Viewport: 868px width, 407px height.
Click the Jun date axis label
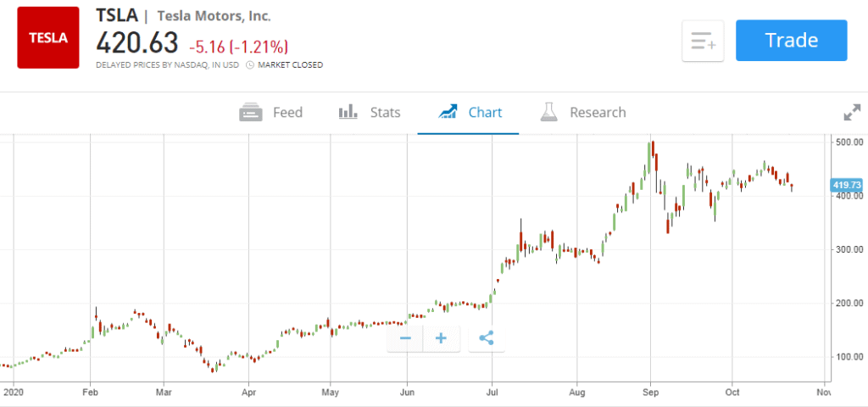coord(407,393)
